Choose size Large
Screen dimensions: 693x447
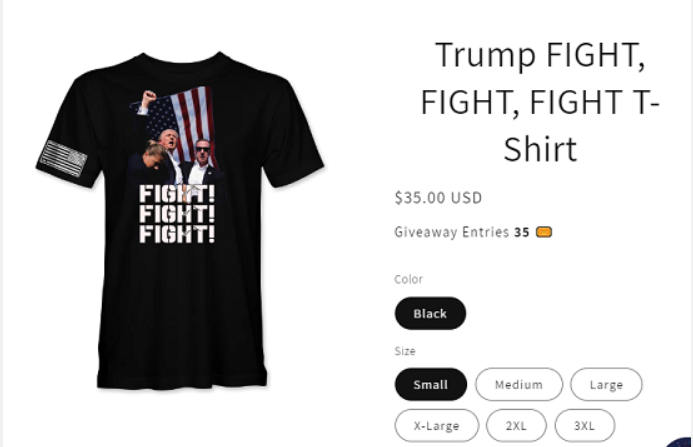click(606, 385)
